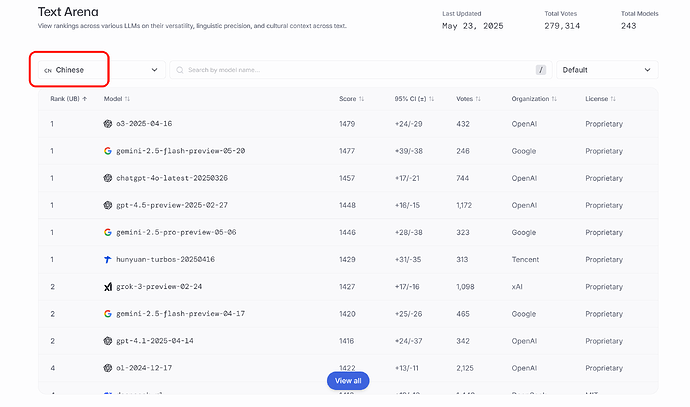The image size is (690, 407).
Task: Click the votes value 2,125
Action: pyautogui.click(x=465, y=368)
